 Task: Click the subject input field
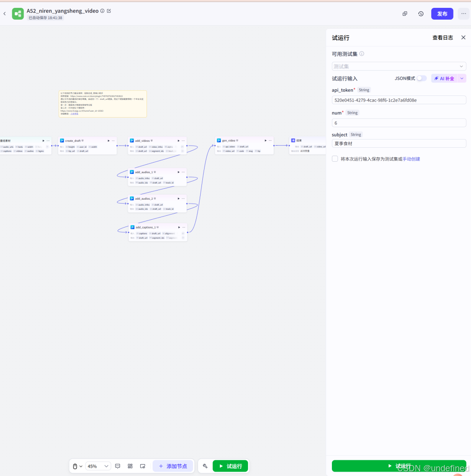[399, 143]
